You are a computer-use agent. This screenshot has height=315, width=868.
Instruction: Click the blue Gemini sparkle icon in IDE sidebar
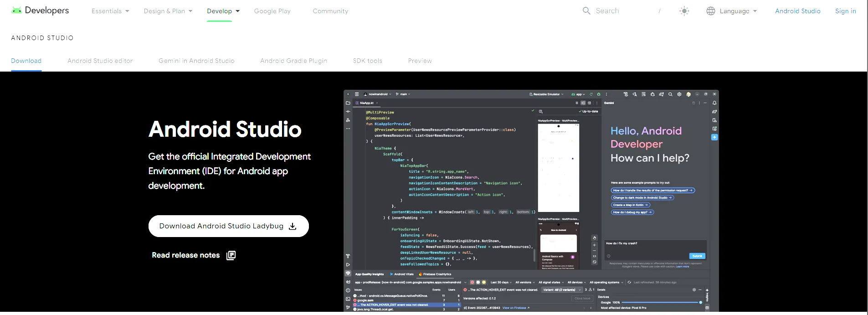pyautogui.click(x=714, y=137)
